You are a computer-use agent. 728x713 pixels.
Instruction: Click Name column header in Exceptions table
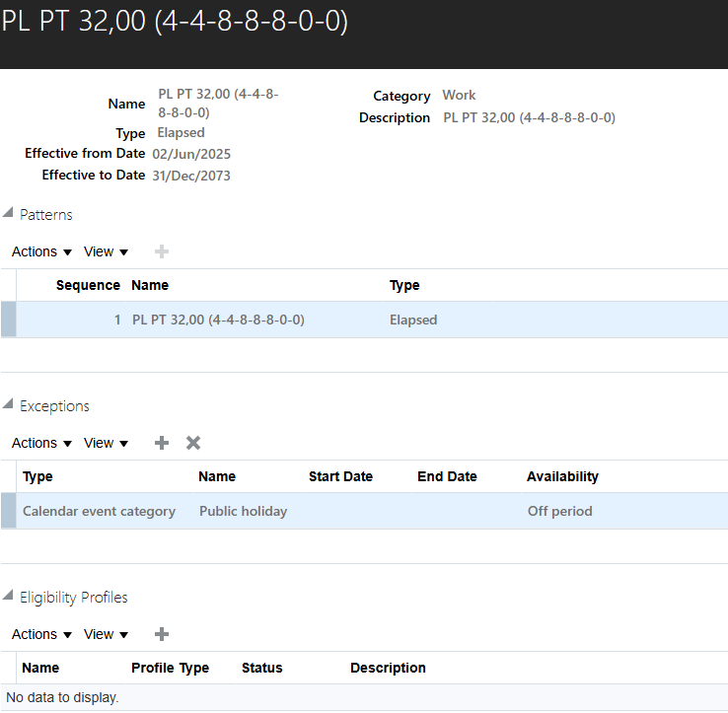[x=217, y=476]
